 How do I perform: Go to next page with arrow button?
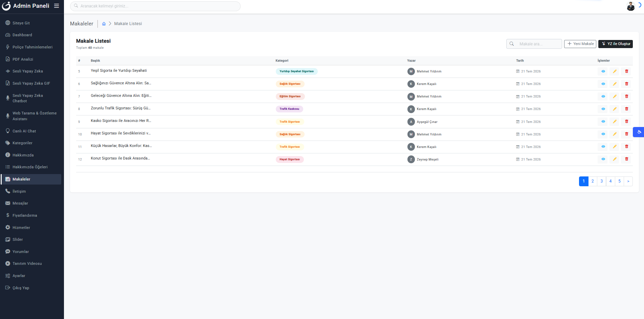(x=628, y=181)
